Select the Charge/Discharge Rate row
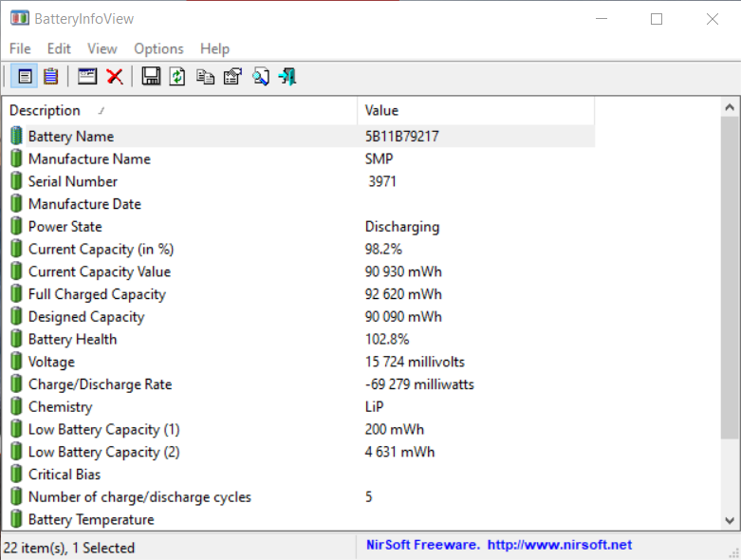This screenshot has height=560, width=741. 302,384
